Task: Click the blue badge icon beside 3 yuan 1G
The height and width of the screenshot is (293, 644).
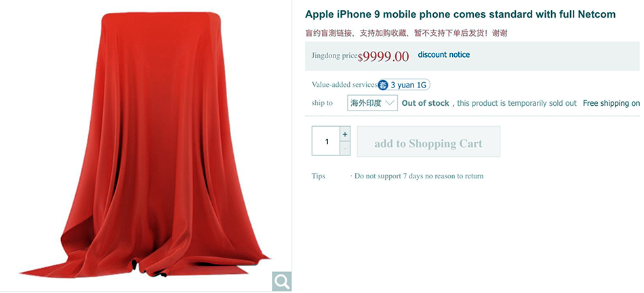Action: click(x=383, y=85)
